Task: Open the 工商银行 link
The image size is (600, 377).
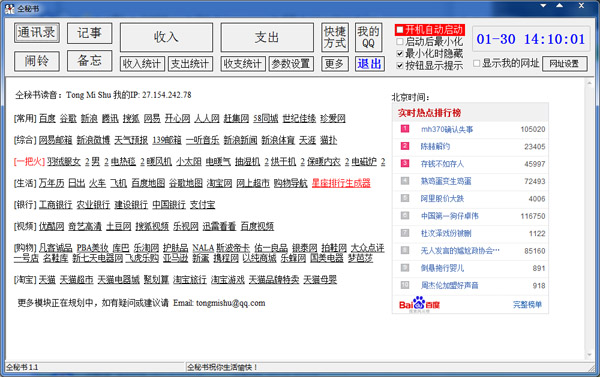Action: (55, 205)
